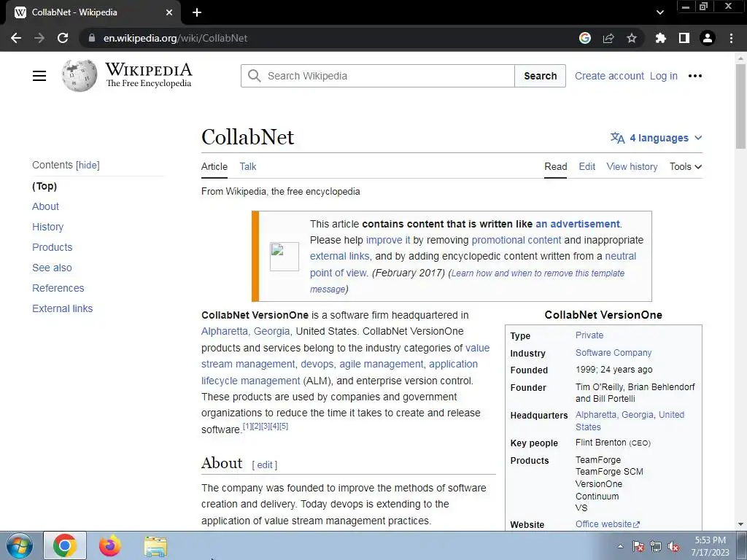Click the Google icon in address bar

585,38
